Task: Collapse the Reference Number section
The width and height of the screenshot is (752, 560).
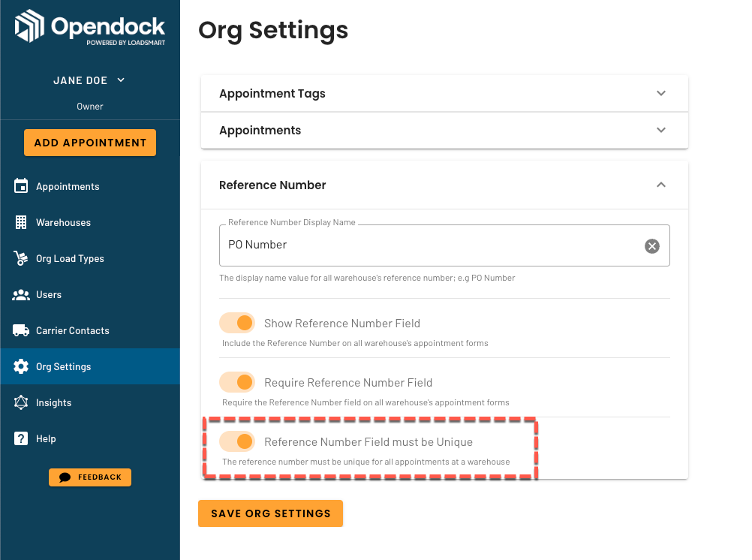Action: pyautogui.click(x=661, y=185)
